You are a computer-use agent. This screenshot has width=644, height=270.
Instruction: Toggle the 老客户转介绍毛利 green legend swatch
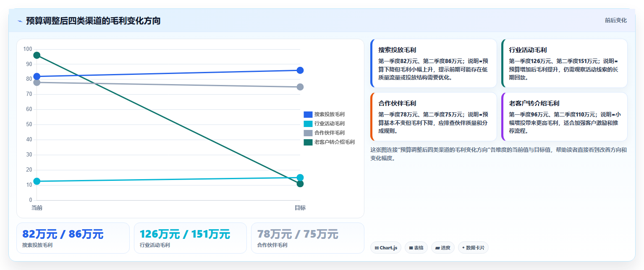(x=308, y=142)
